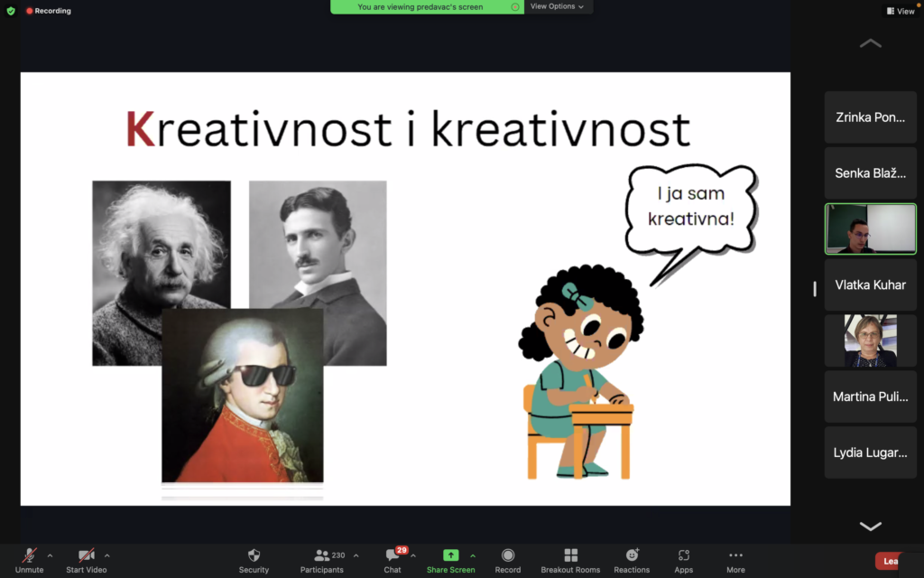The width and height of the screenshot is (924, 578).
Task: Select Vlatka Kuhar participant tile
Action: coord(871,284)
